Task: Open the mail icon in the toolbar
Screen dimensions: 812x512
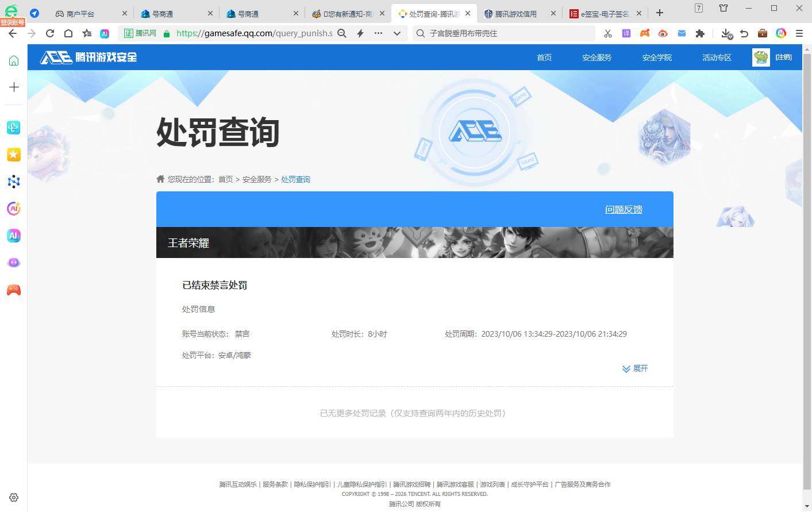Action: pyautogui.click(x=682, y=33)
